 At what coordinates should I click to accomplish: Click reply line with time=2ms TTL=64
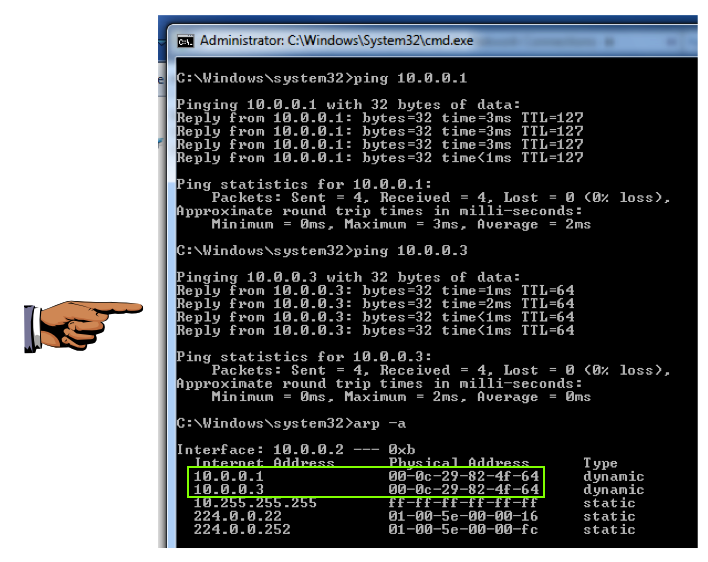375,304
